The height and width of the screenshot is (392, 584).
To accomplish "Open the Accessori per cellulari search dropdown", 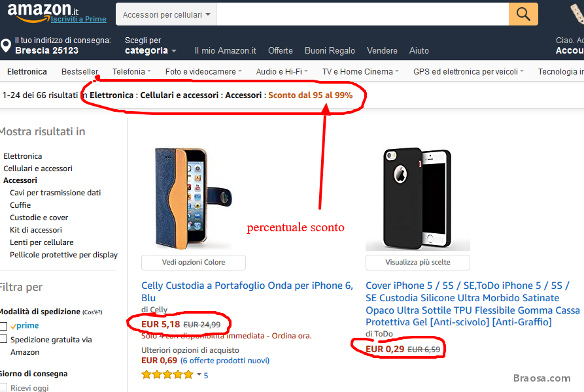I will pos(167,14).
